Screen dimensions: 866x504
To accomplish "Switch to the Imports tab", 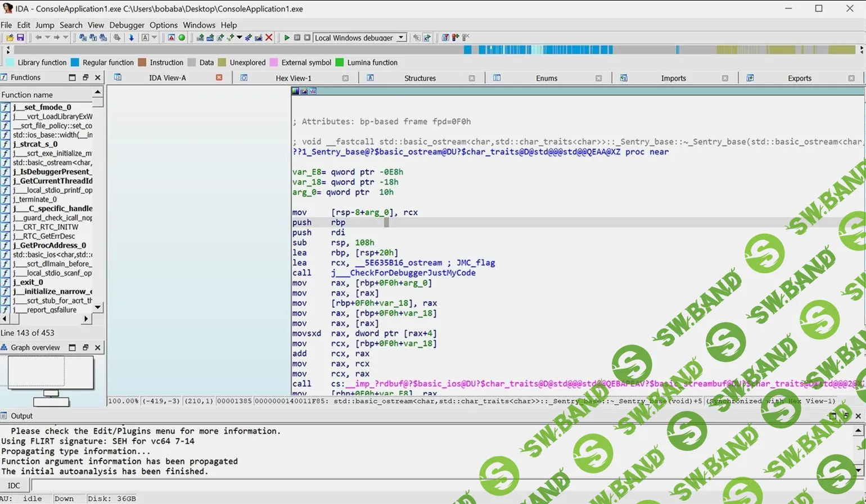I will click(673, 78).
